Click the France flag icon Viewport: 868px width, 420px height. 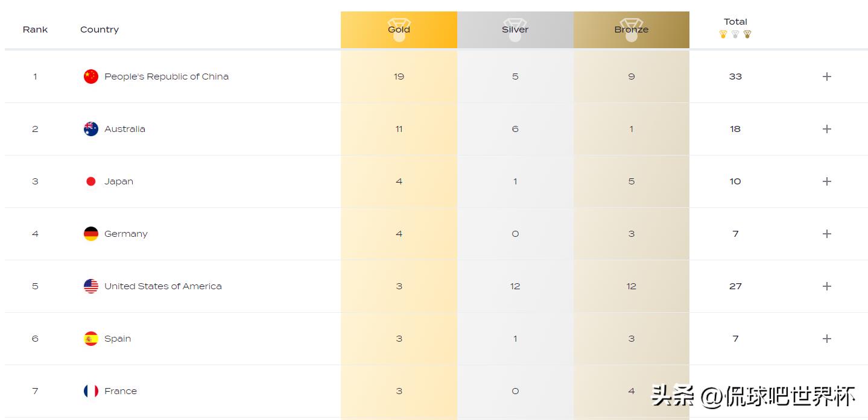pos(91,391)
